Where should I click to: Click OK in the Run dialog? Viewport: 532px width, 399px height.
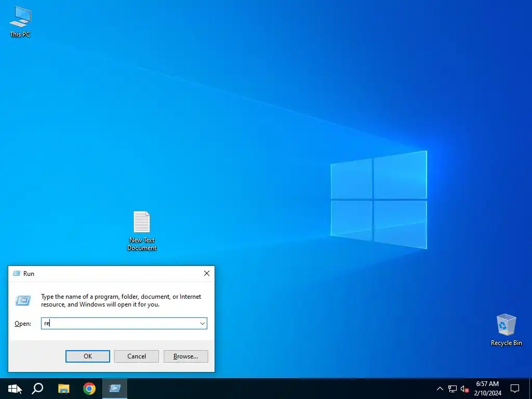pos(87,356)
